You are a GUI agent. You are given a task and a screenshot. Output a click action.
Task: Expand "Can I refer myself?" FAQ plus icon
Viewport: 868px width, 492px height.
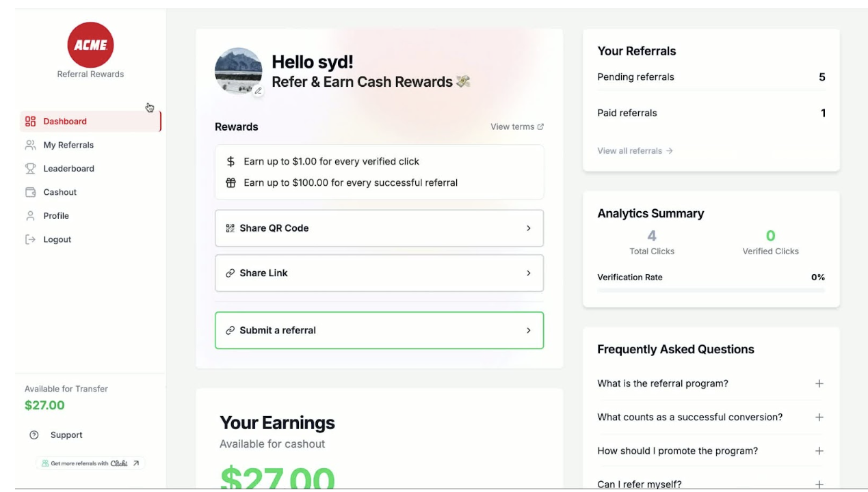[x=819, y=484]
